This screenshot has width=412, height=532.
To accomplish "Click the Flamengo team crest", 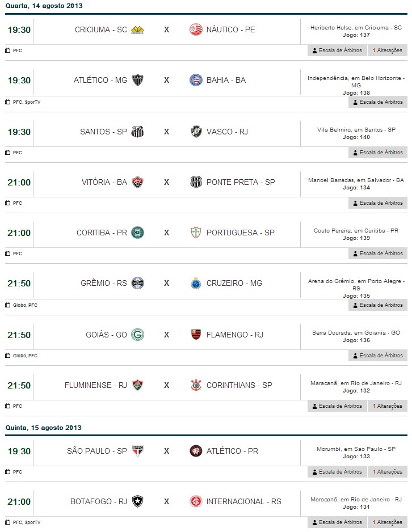I will click(x=196, y=335).
